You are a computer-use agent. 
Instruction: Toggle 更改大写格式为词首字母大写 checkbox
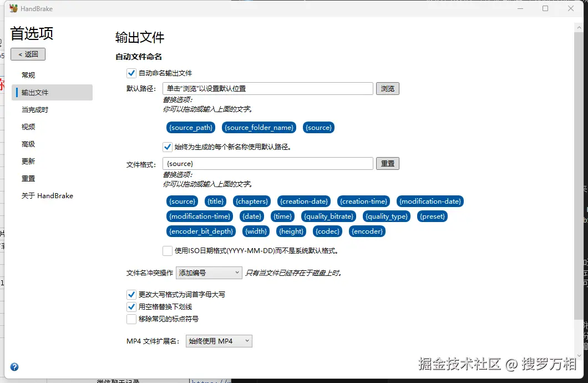pos(131,295)
